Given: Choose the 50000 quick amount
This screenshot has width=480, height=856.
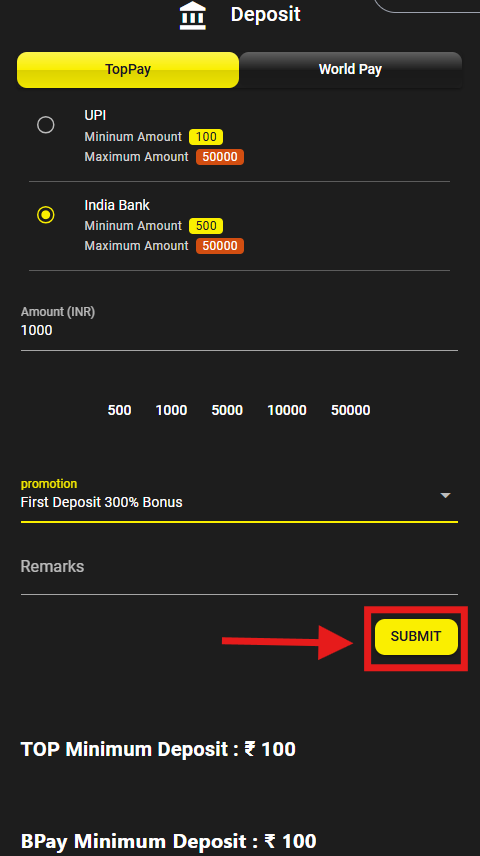Looking at the screenshot, I should (351, 410).
